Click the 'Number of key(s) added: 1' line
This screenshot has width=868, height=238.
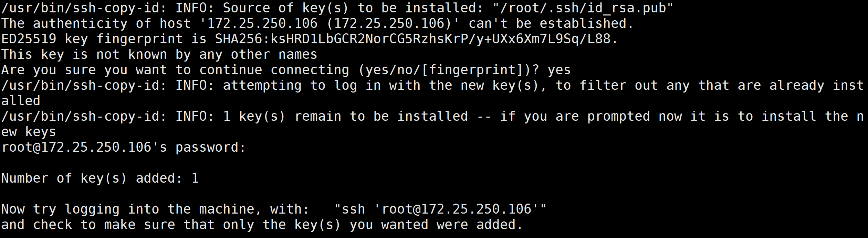(x=100, y=178)
